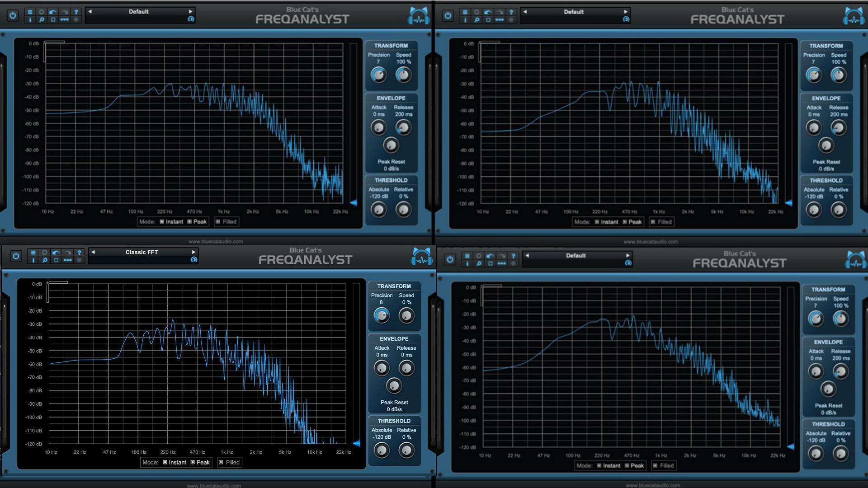Click the blue threshold marker beside Classic FFT graph
This screenshot has width=868, height=488.
click(356, 444)
